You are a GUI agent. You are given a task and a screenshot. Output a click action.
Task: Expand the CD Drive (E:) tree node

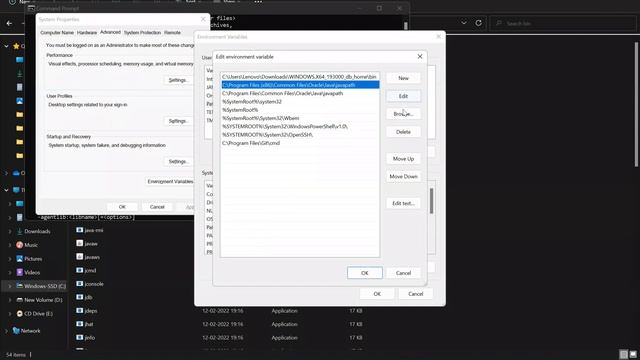[10, 313]
